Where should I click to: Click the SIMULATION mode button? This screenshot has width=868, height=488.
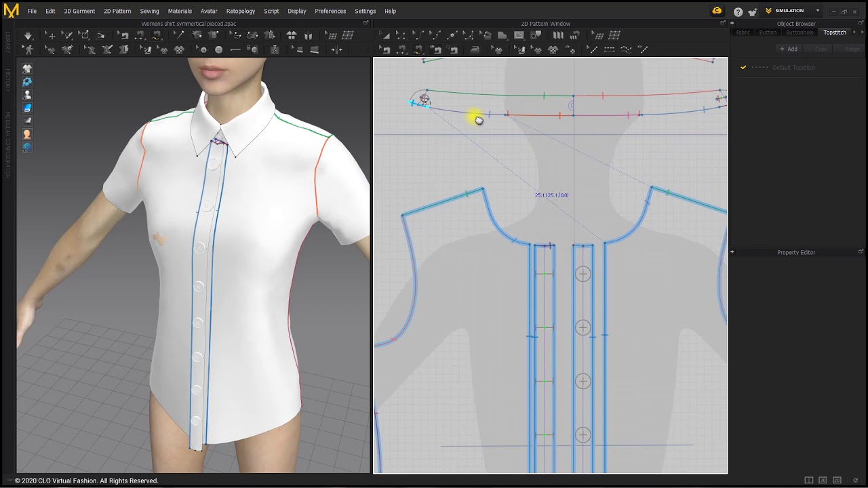(785, 11)
